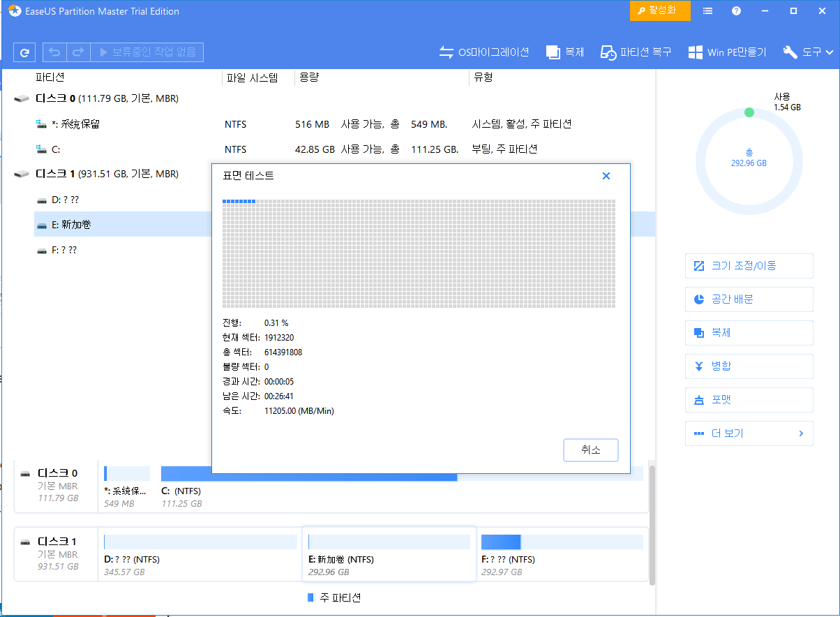Launch the Win PE만들기 feature

(727, 52)
